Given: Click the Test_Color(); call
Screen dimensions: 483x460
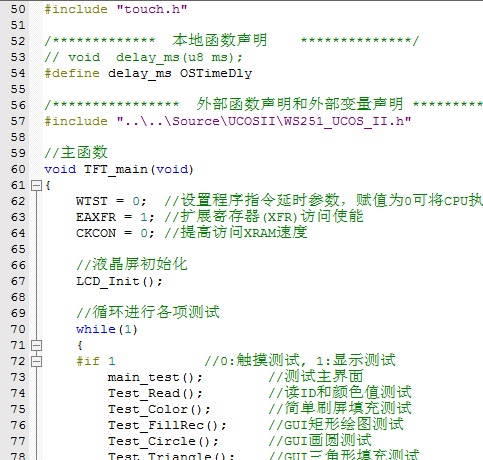Looking at the screenshot, I should coord(159,409).
